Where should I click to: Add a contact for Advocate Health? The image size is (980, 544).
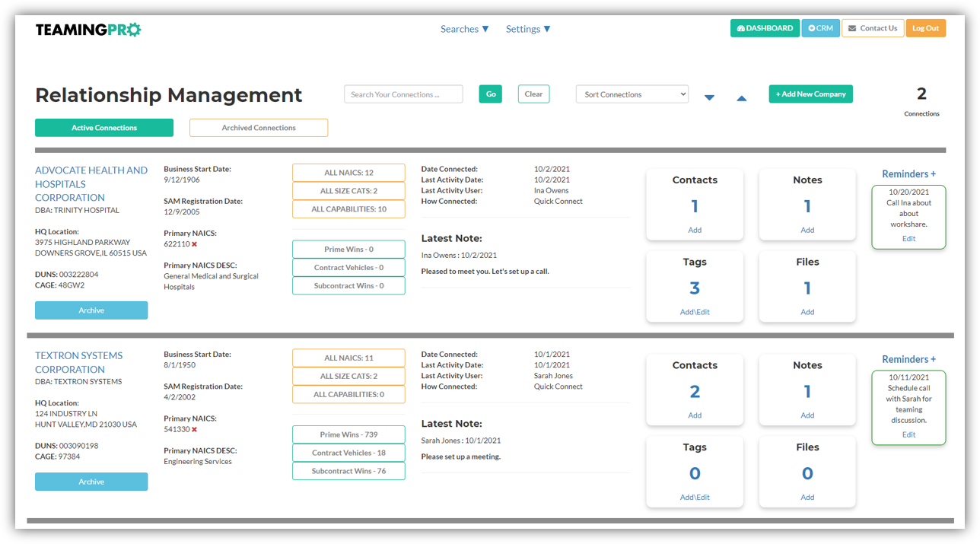click(x=695, y=230)
